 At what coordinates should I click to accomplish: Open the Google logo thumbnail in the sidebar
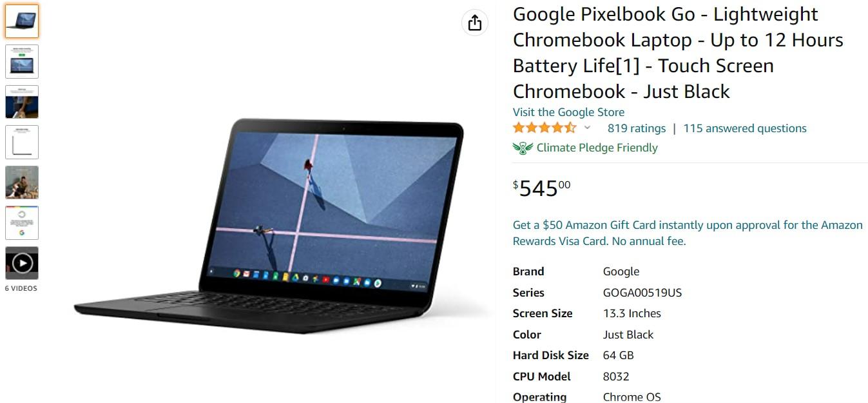pyautogui.click(x=22, y=222)
